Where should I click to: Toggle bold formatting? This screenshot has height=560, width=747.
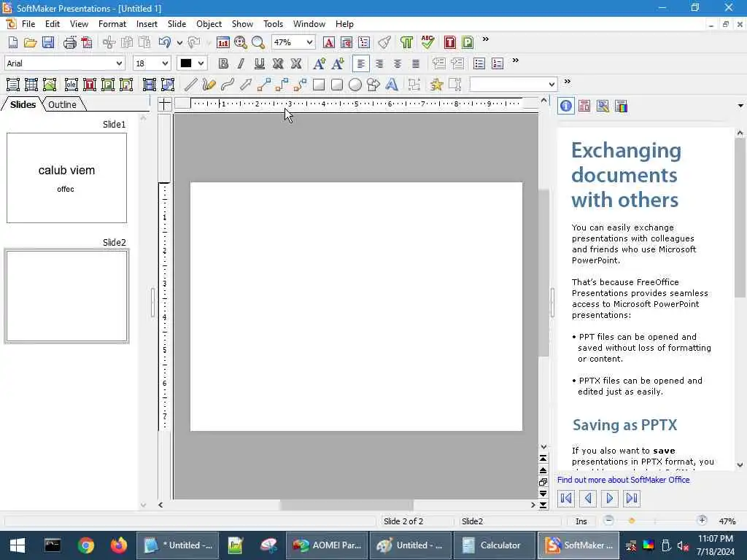click(x=223, y=63)
